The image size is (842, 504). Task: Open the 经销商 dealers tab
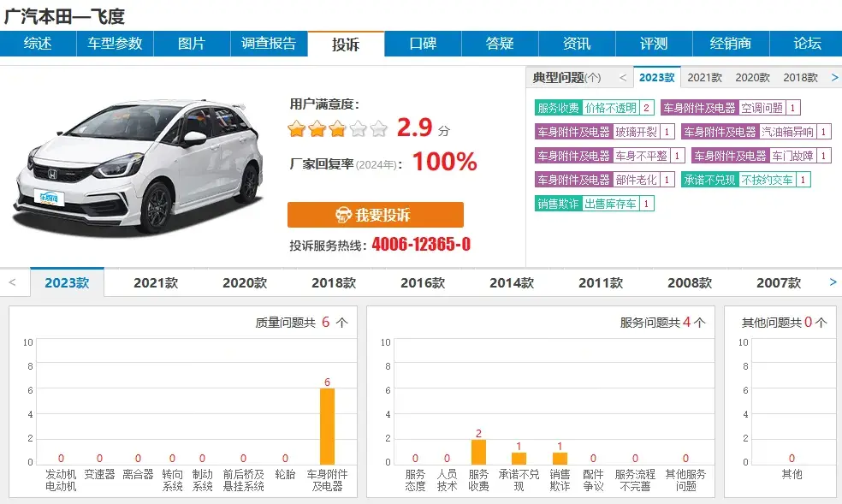731,44
